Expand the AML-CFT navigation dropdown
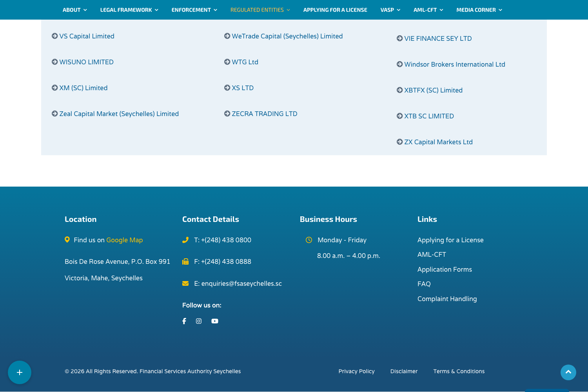588x392 pixels. click(x=428, y=10)
